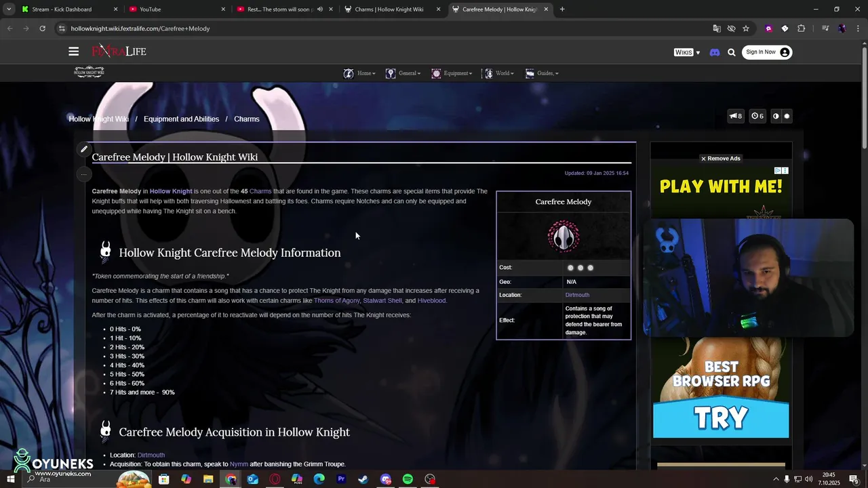Open Spotify from the taskbar
This screenshot has width=868, height=488.
coord(408,479)
